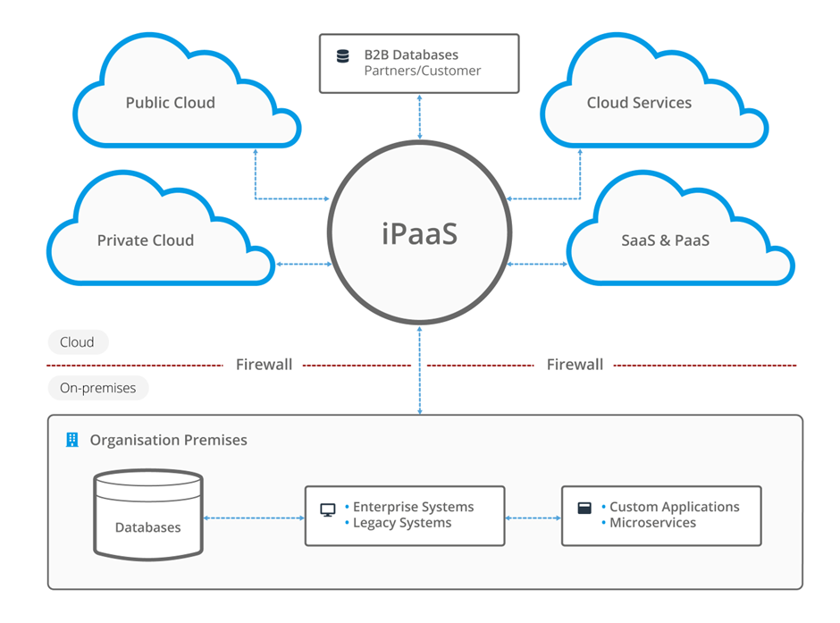
Task: Select the Cloud Services cloud
Action: pos(655,90)
